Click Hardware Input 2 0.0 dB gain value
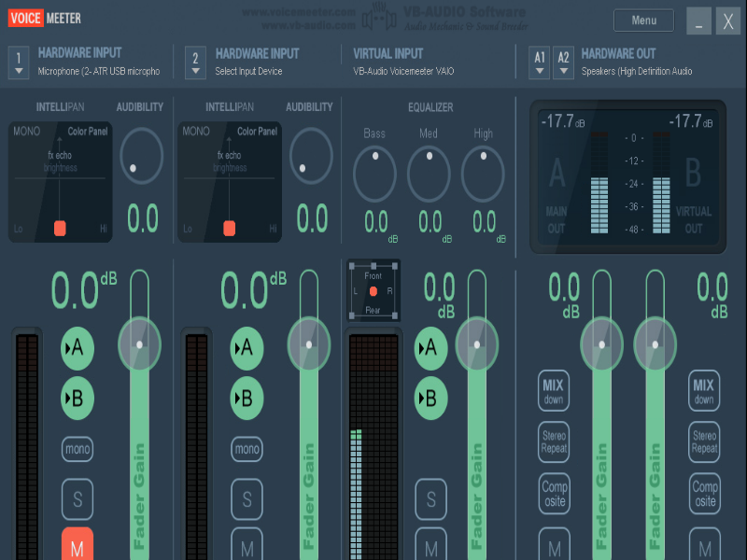Viewport: 747px width, 560px height. tap(253, 289)
